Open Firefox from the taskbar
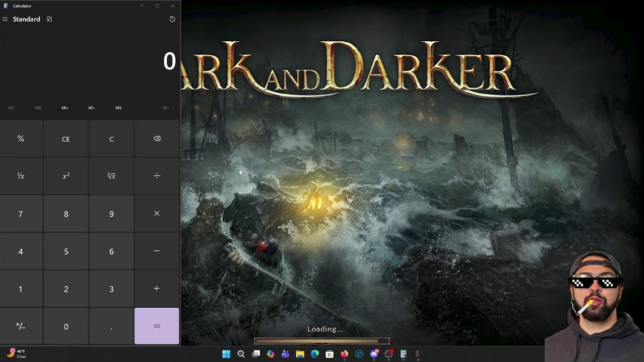Image resolution: width=644 pixels, height=362 pixels. coord(344,354)
